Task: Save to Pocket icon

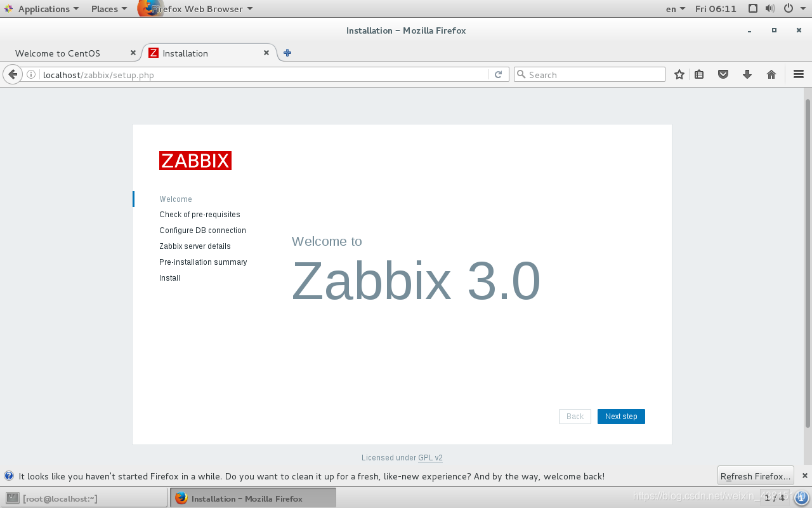Action: [723, 74]
